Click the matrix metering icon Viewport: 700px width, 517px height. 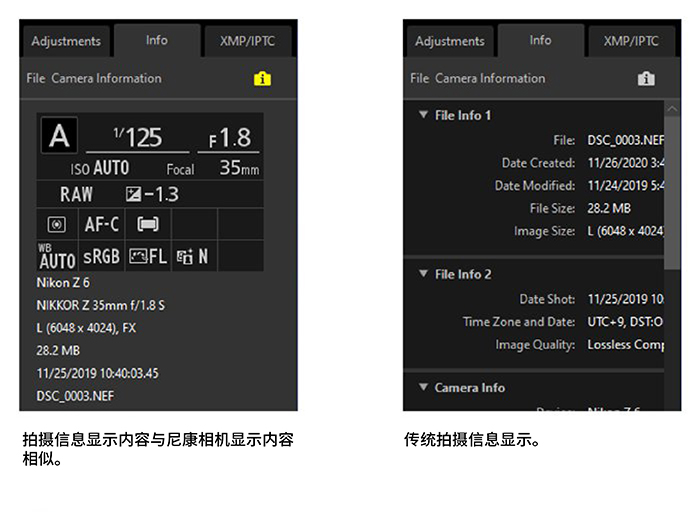pos(55,225)
